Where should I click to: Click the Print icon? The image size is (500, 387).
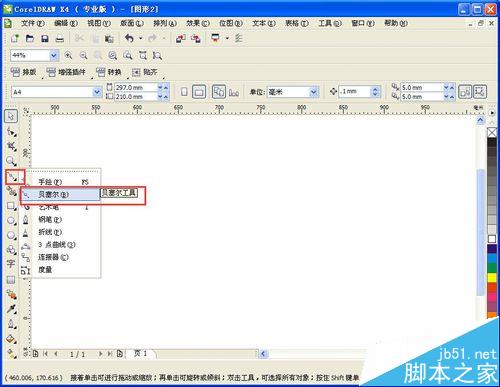click(x=60, y=39)
